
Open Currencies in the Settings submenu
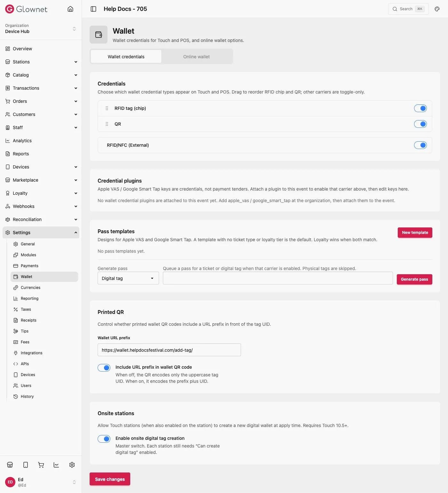pyautogui.click(x=44, y=288)
